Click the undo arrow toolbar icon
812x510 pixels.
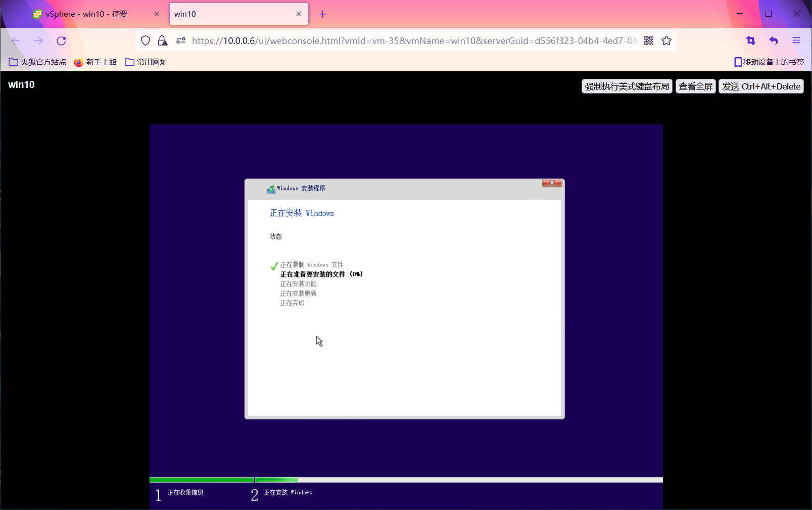(774, 41)
